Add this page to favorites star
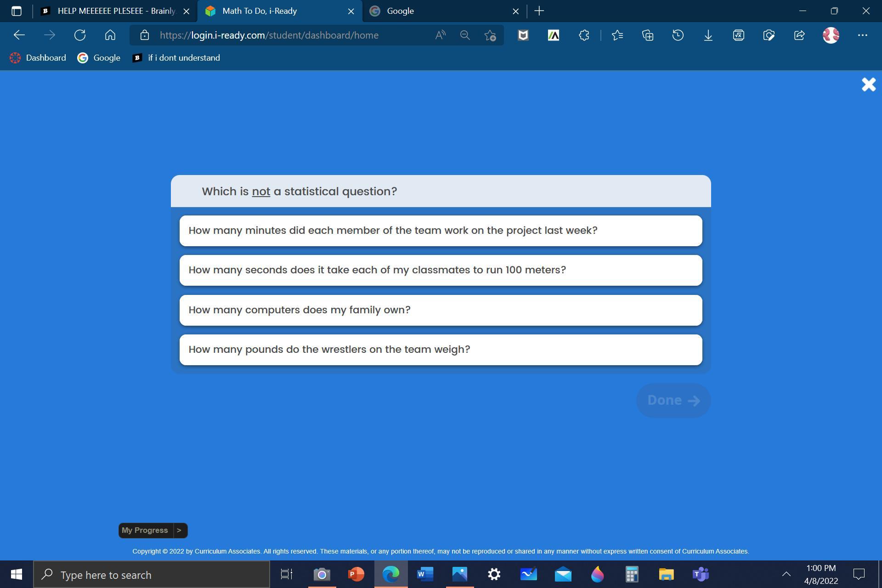Viewport: 882px width, 588px height. point(490,35)
